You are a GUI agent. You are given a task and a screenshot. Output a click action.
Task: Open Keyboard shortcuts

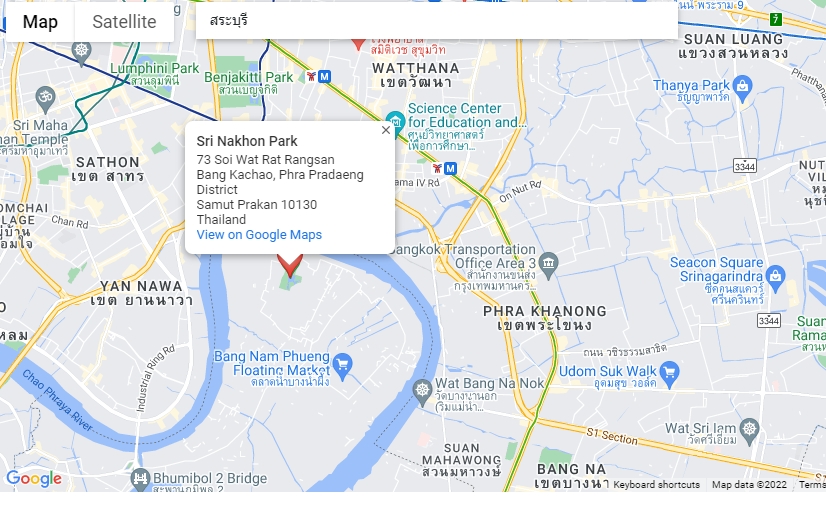point(656,485)
